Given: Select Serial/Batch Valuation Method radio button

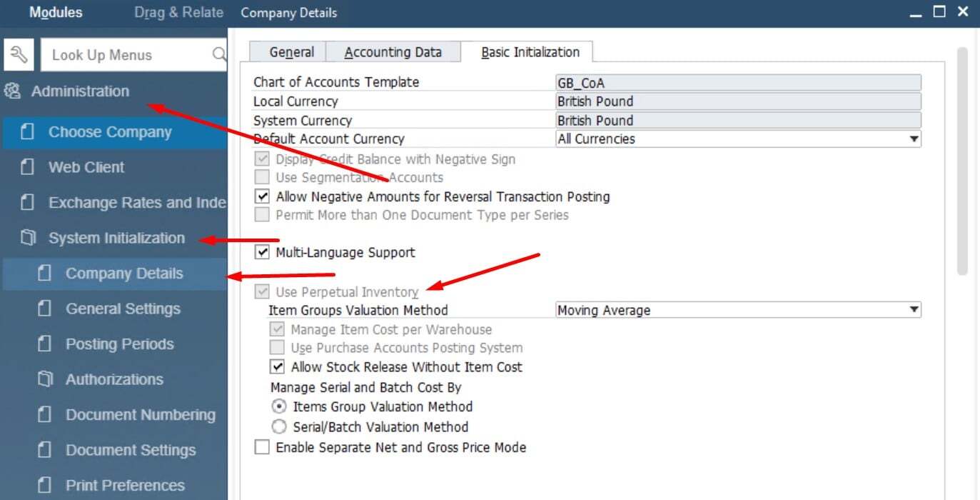Looking at the screenshot, I should tap(279, 426).
